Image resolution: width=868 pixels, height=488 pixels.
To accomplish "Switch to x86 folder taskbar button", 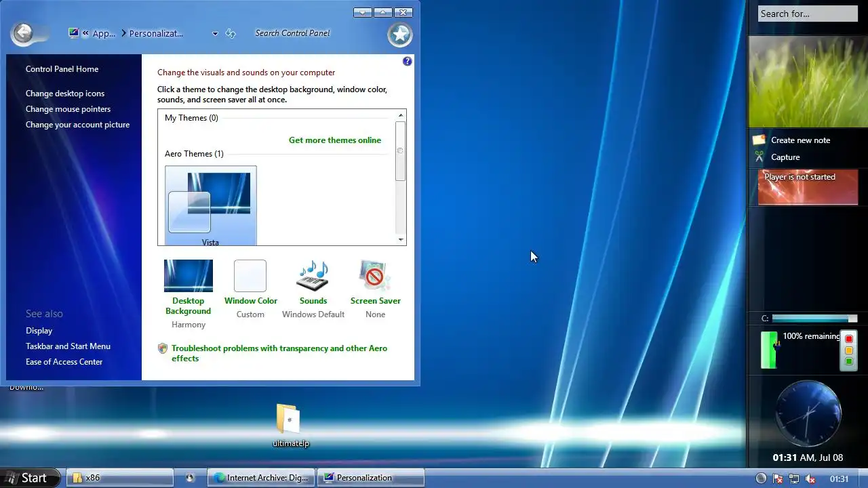I will tap(121, 478).
